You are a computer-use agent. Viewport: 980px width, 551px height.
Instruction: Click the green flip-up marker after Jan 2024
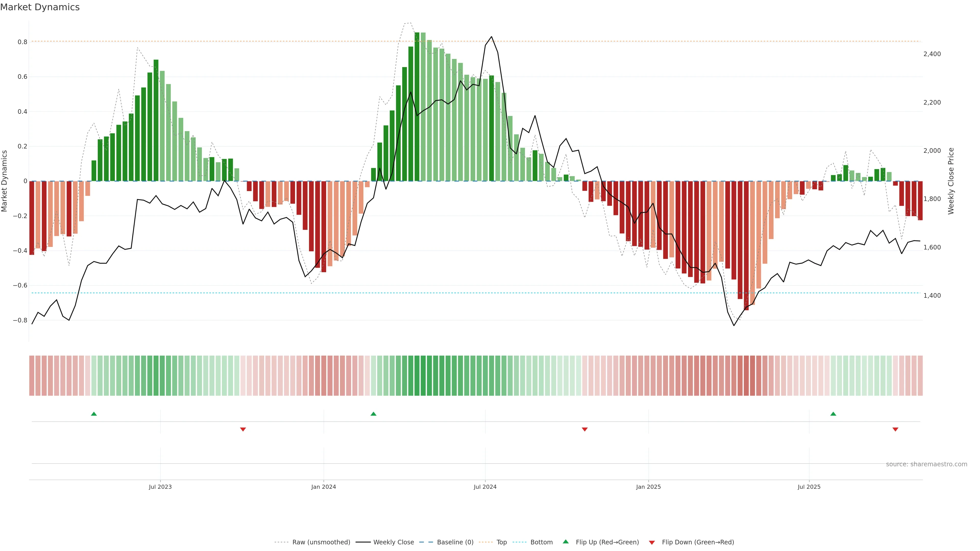(373, 414)
